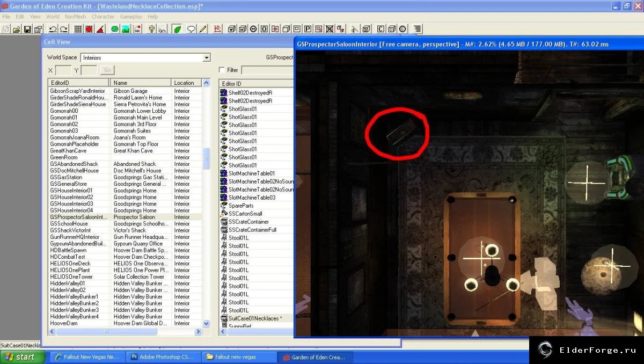Open the NavMesh menu
644x364 pixels.
(75, 17)
